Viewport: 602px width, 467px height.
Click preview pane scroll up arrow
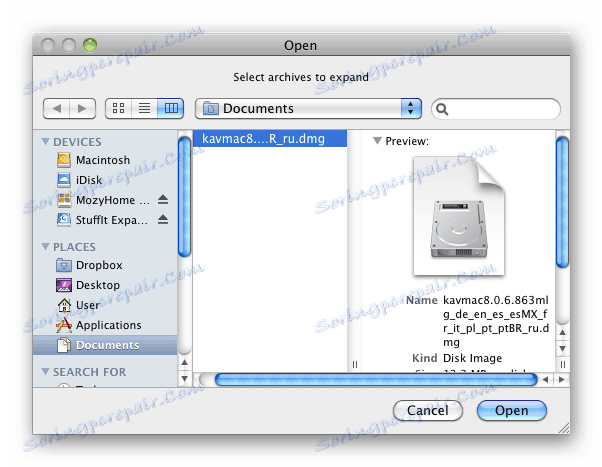click(x=562, y=333)
